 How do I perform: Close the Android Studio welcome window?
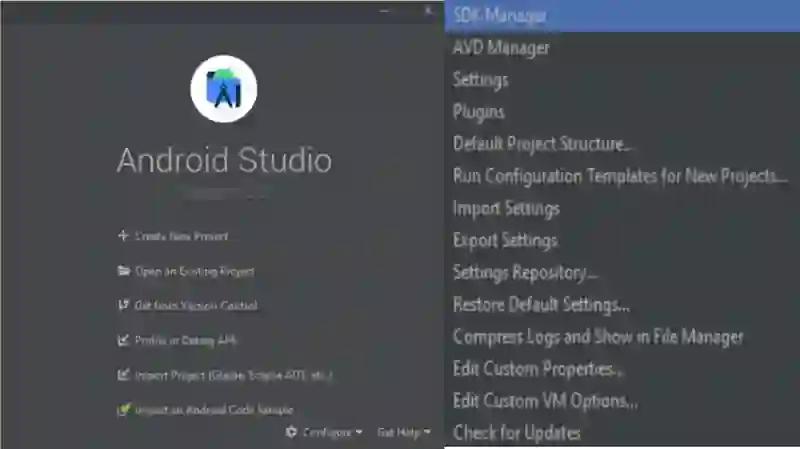[428, 11]
